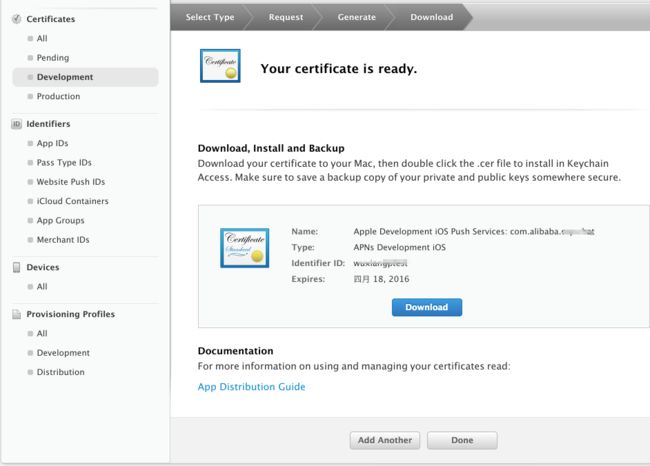Click 'Your certificate is ready.' heading
Screen dimensions: 650x466
coord(339,68)
